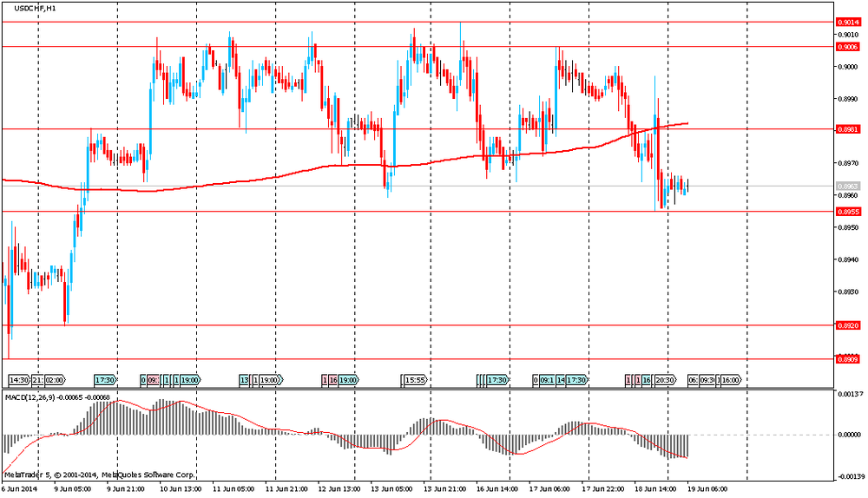The width and height of the screenshot is (868, 498).
Task: Click the 17 Jun 06:00 time label
Action: [549, 489]
